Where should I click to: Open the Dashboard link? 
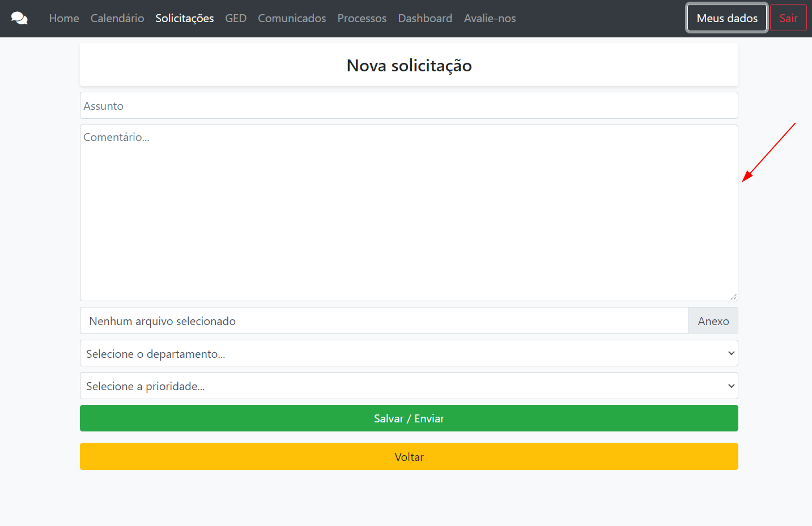pos(425,18)
